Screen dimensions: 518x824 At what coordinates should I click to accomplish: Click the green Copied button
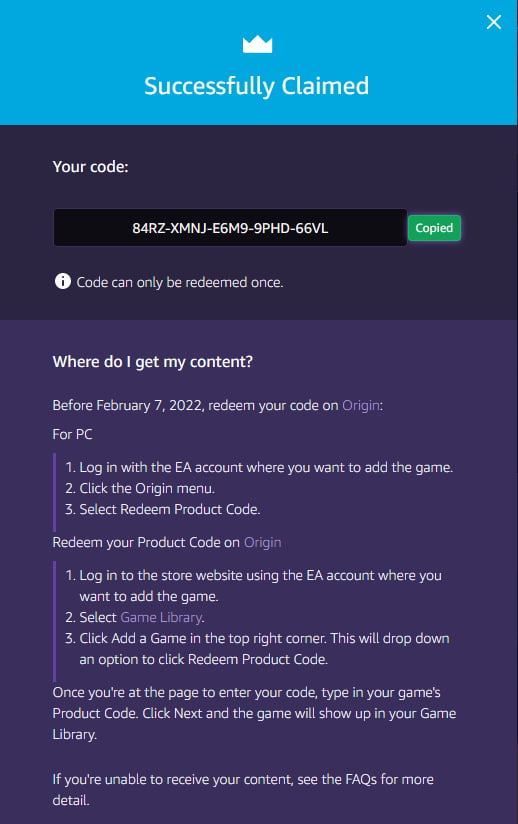pos(434,228)
